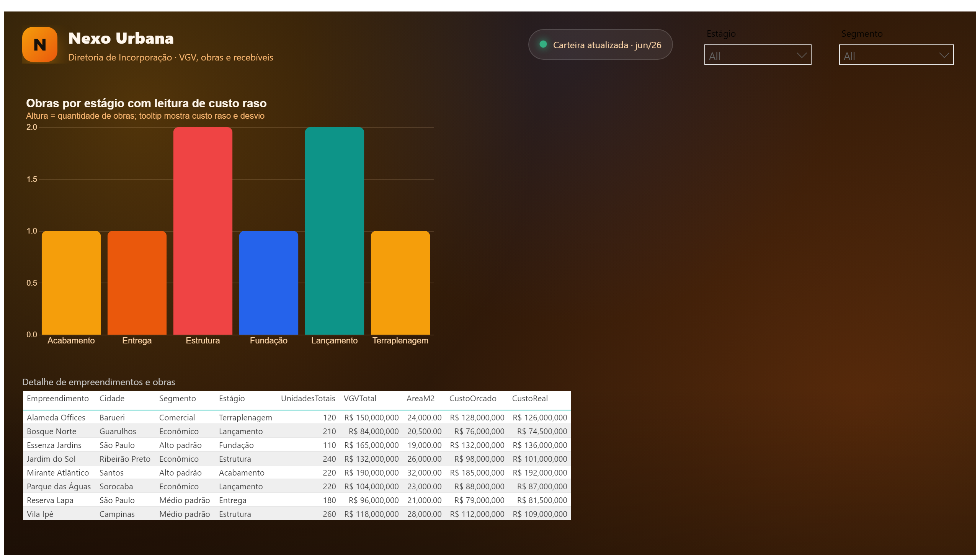The width and height of the screenshot is (980, 559).
Task: Click the Santos city cell
Action: point(111,472)
